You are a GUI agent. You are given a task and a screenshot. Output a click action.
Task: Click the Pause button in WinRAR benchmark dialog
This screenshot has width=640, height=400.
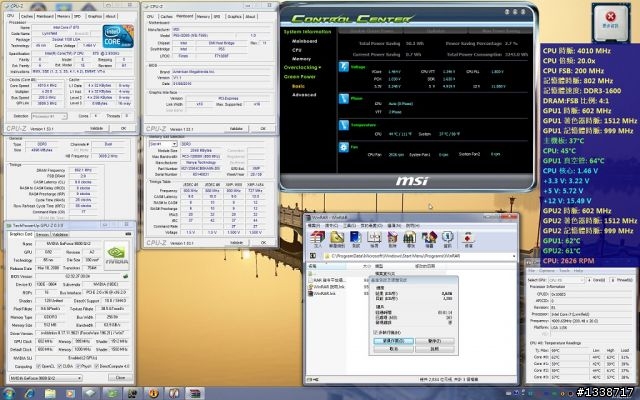[435, 341]
